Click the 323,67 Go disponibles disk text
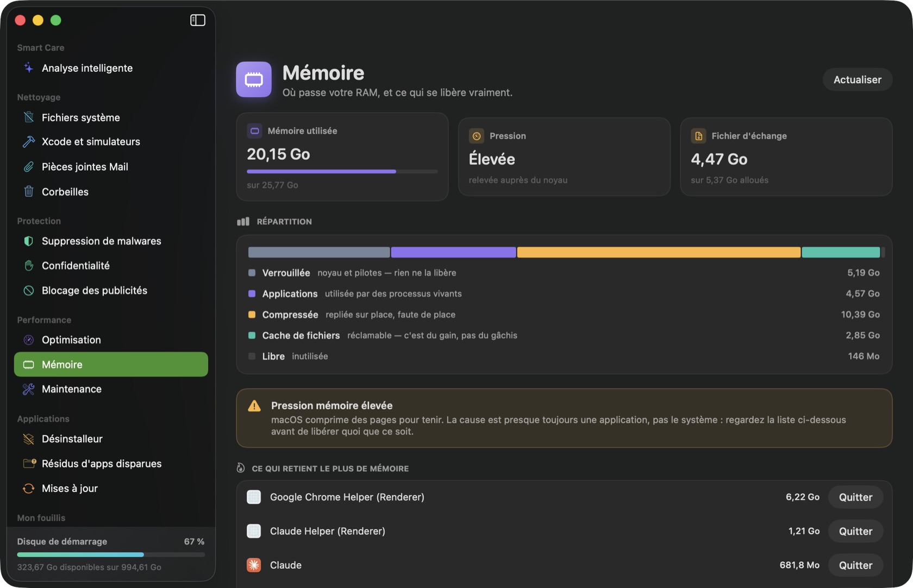Viewport: 913px width, 588px height. [x=89, y=567]
